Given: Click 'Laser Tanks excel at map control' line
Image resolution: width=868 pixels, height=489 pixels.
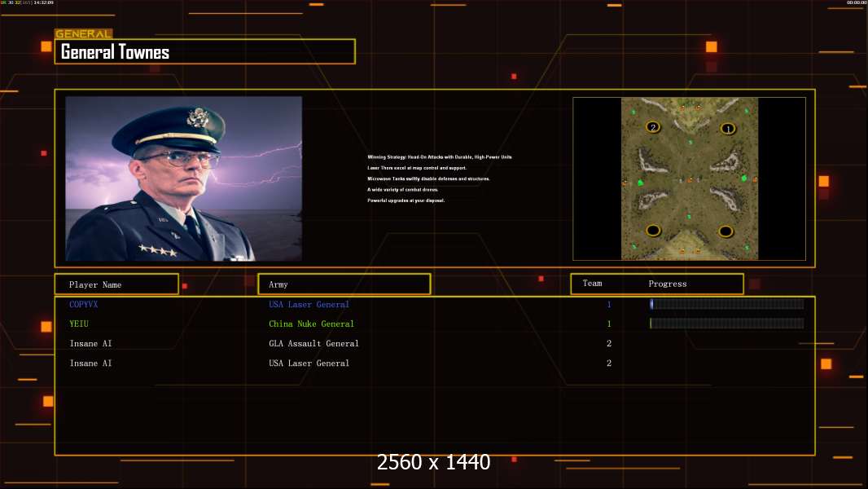Looking at the screenshot, I should click(x=417, y=168).
